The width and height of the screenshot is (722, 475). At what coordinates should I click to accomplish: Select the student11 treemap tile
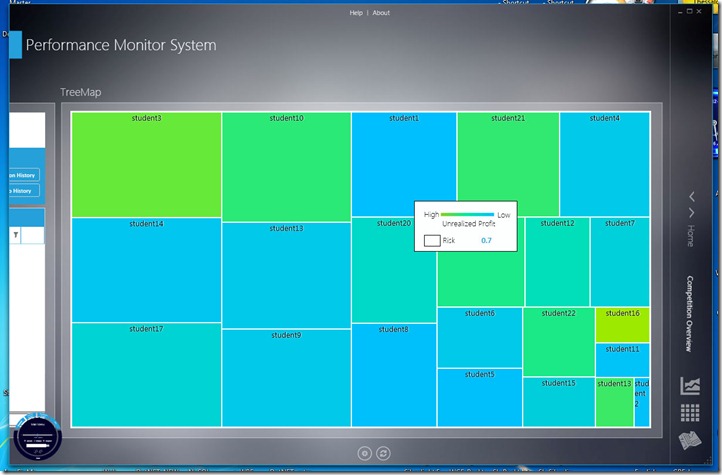pyautogui.click(x=623, y=360)
